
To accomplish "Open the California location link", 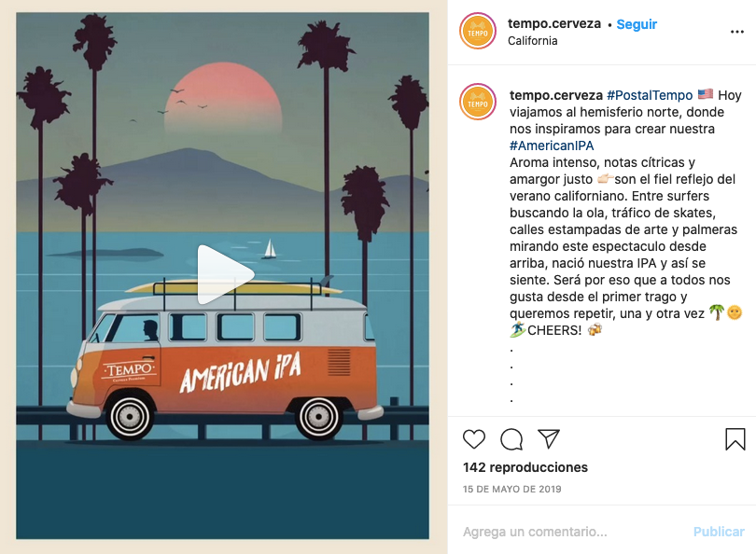I will [x=532, y=41].
